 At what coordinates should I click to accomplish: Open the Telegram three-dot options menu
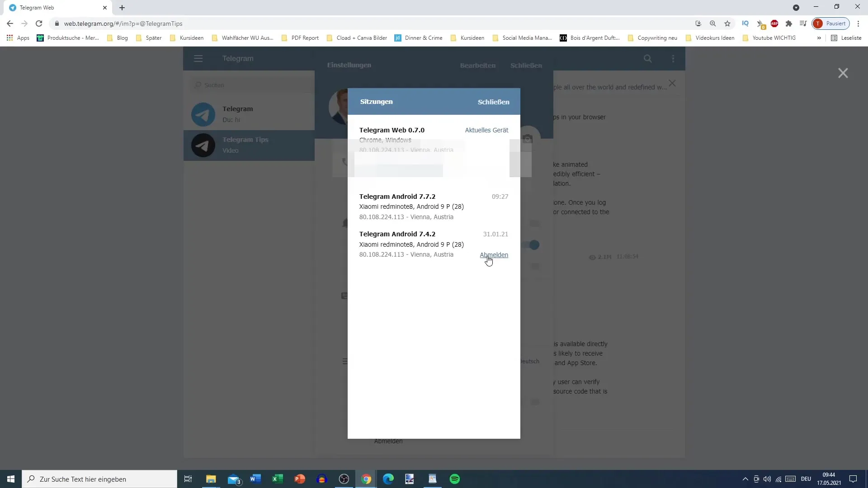(673, 58)
